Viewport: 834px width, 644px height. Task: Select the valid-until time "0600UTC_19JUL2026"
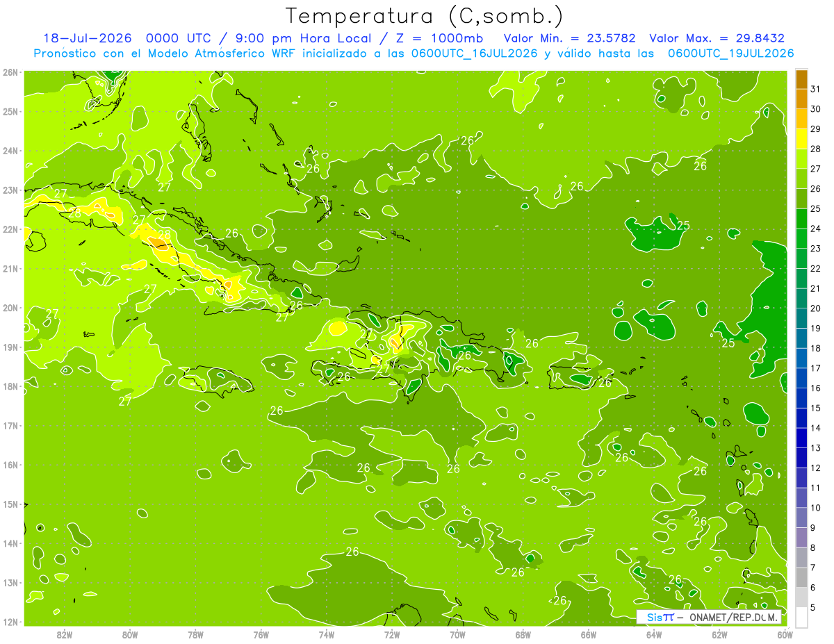(x=731, y=53)
